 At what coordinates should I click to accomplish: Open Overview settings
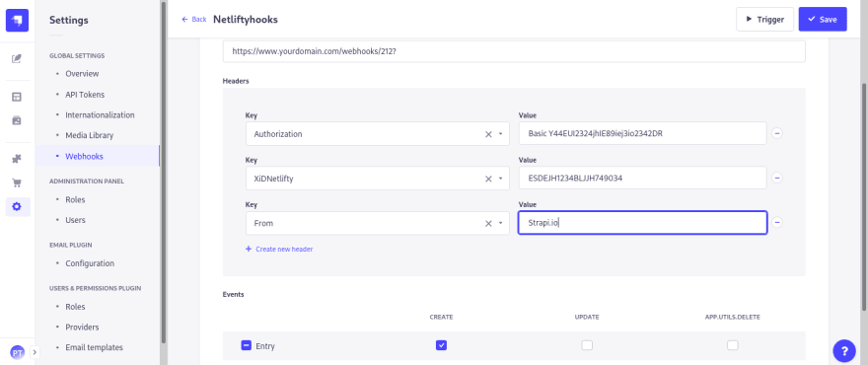pyautogui.click(x=82, y=74)
